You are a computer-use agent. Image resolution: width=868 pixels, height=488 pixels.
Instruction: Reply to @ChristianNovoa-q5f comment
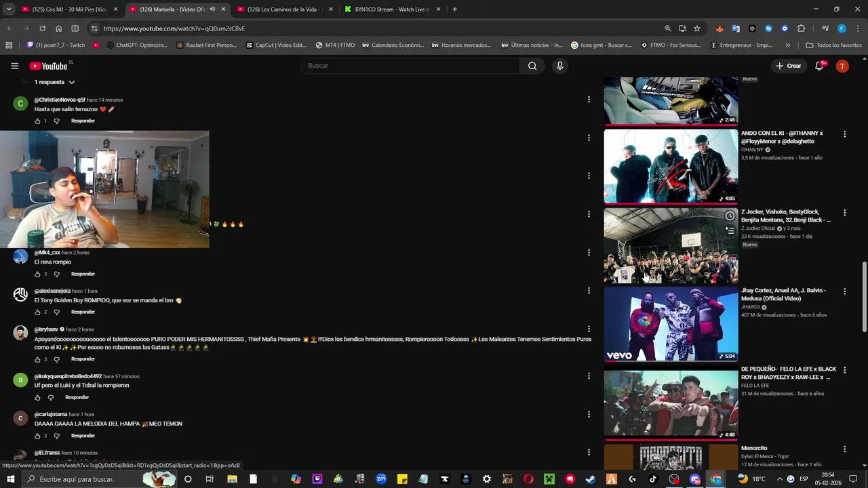(83, 121)
